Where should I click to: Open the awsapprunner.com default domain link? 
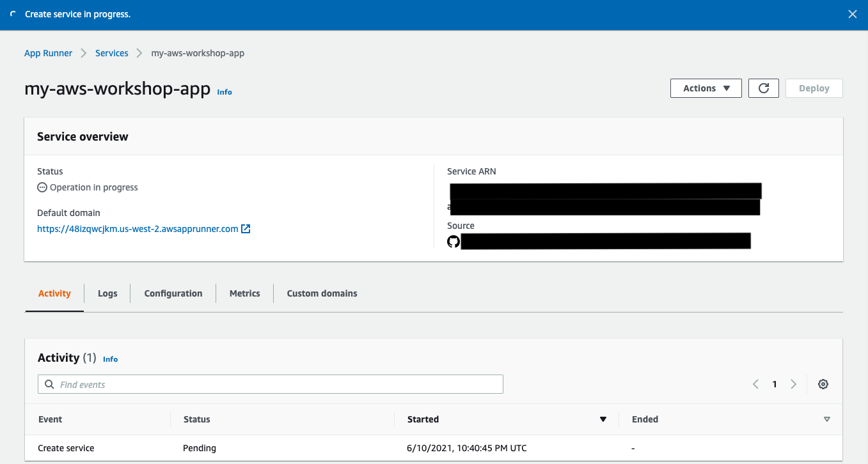click(x=138, y=228)
